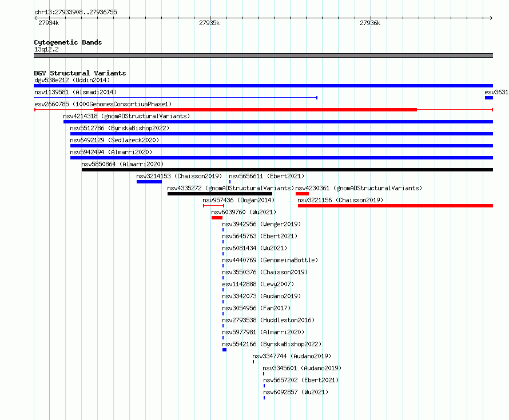Click the dgv538e212 (Uddin2014) variant label
The image size is (509, 420).
[x=72, y=80]
